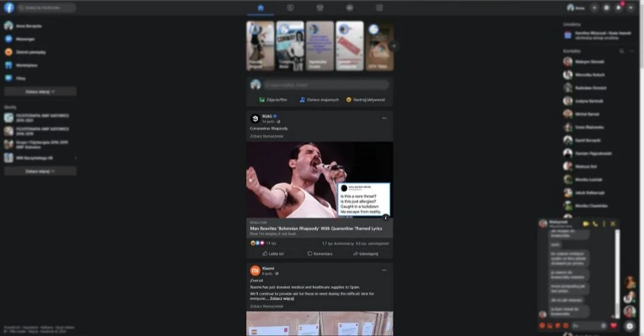Open the Bohemian Rhapsody quarantine lyrics article

click(x=316, y=228)
